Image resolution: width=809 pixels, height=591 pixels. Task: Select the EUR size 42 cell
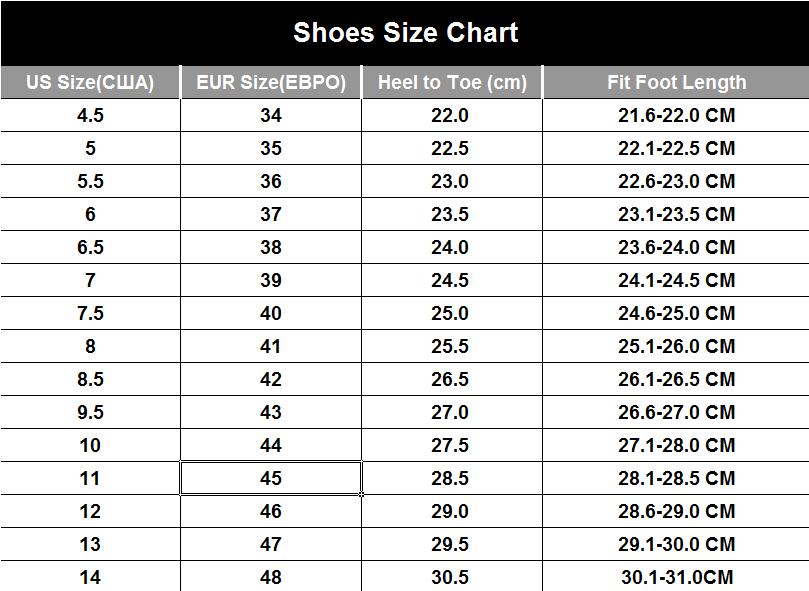point(271,379)
